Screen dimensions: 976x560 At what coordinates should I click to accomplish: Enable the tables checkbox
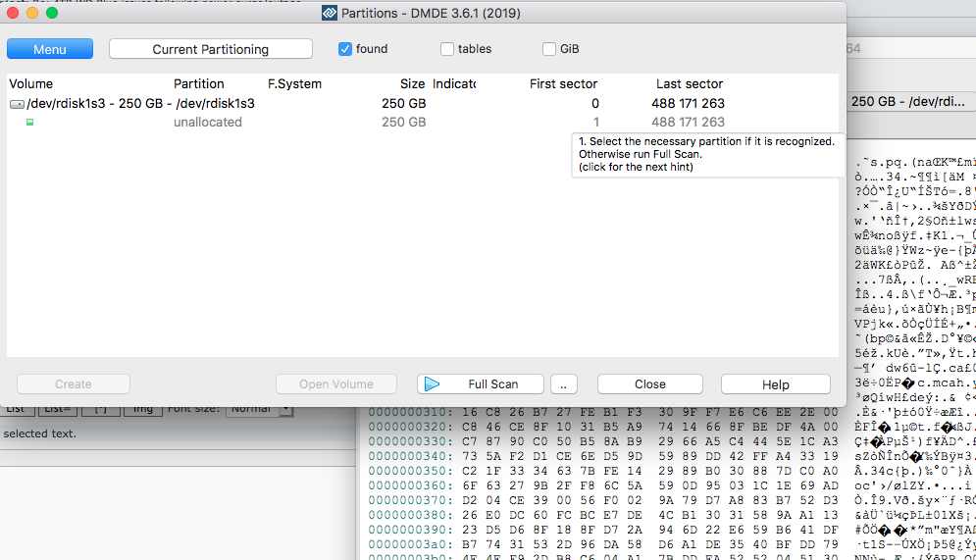tap(447, 49)
